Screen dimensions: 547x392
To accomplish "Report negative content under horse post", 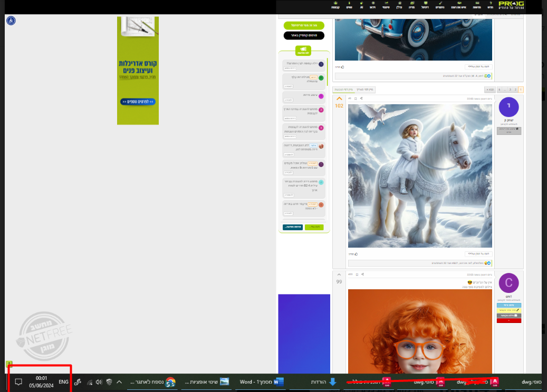I will point(478,254).
